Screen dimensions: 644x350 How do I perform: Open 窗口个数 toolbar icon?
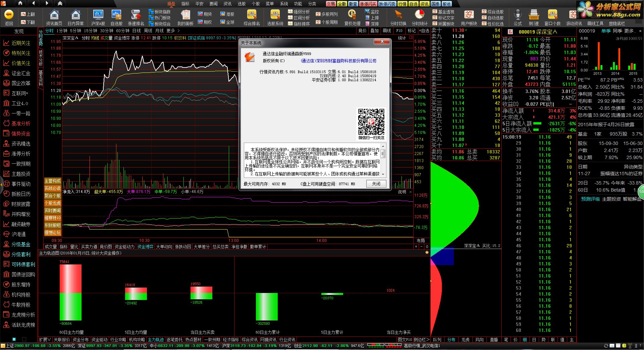coord(552,15)
